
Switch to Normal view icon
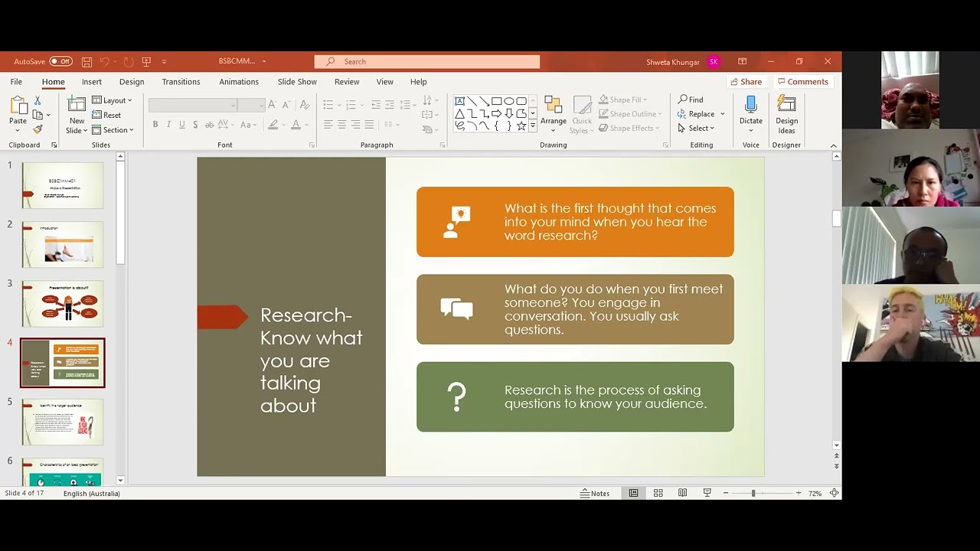(633, 494)
